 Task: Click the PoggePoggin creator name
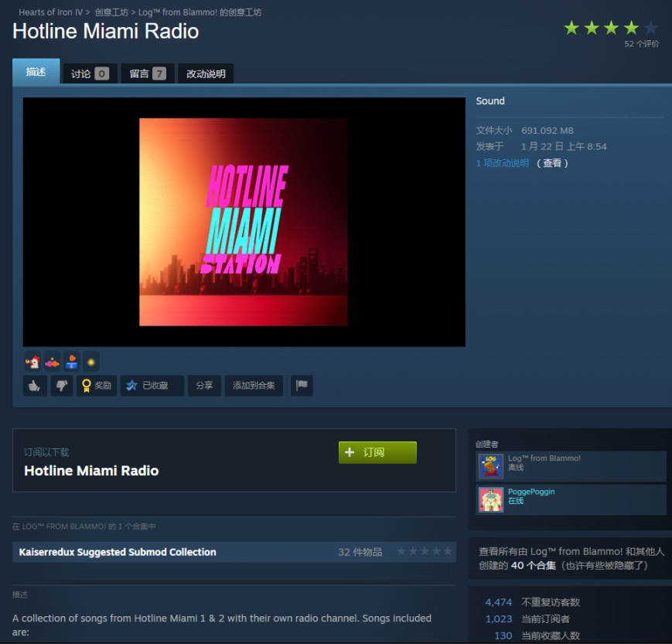[531, 492]
